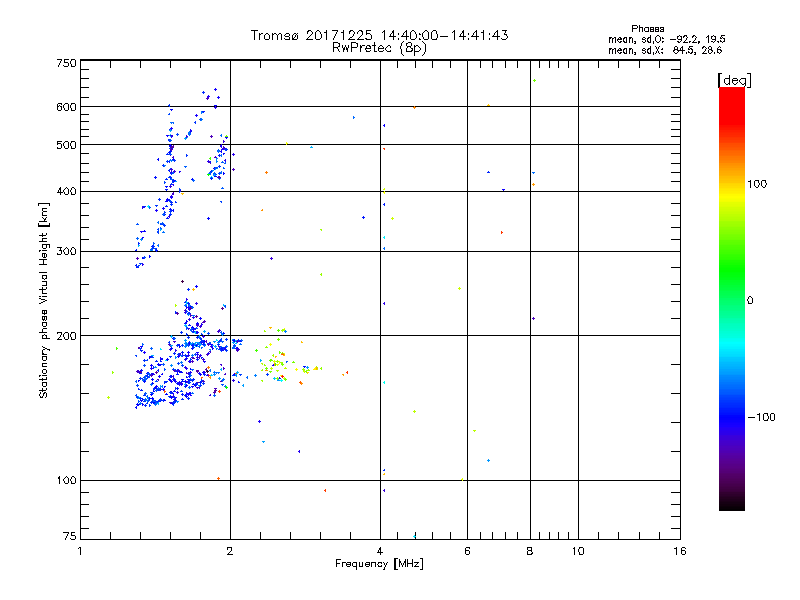Click the plot title 'Tromsø 20171225 14:40:00-14:41:43'

[x=379, y=35]
